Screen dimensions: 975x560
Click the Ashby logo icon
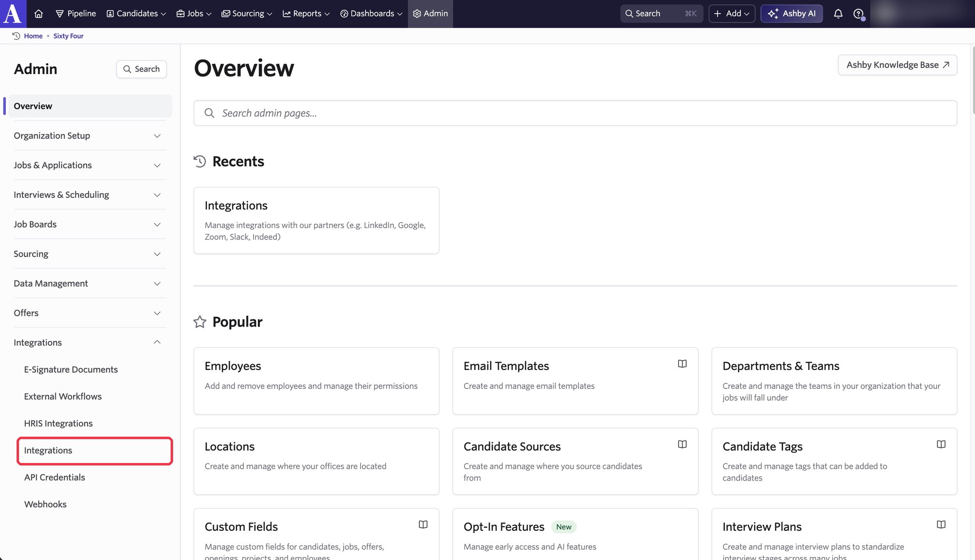[x=13, y=14]
